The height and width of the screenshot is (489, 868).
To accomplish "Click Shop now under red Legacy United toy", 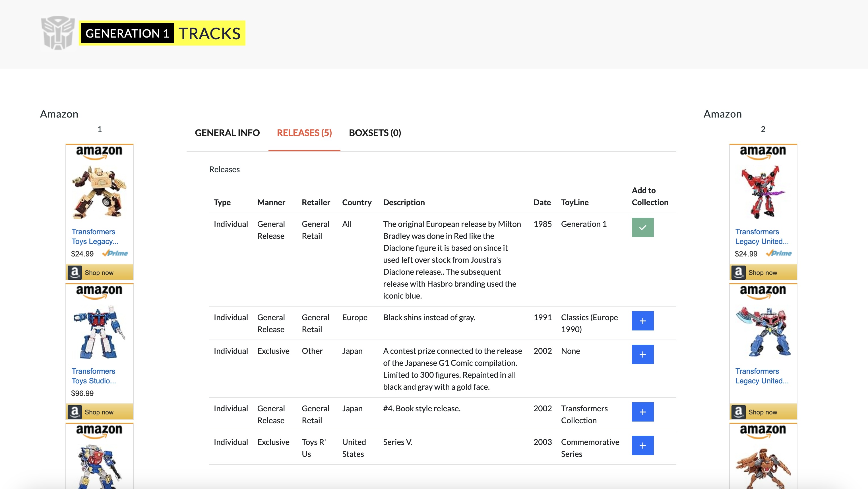I will click(x=762, y=272).
